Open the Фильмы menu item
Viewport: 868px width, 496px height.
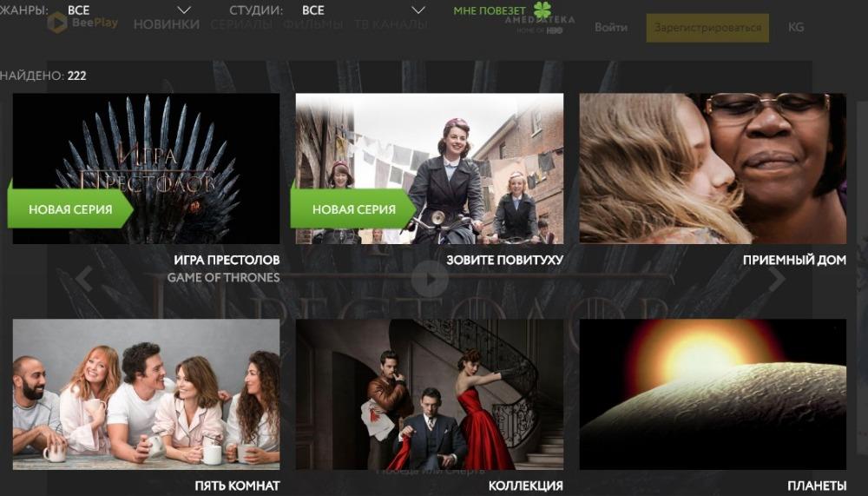[x=312, y=24]
